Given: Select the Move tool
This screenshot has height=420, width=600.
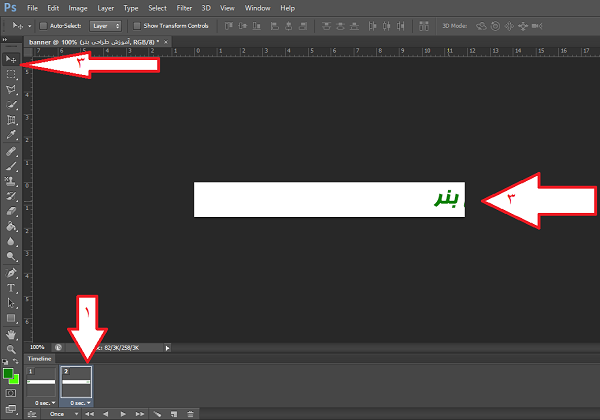Looking at the screenshot, I should coord(11,59).
